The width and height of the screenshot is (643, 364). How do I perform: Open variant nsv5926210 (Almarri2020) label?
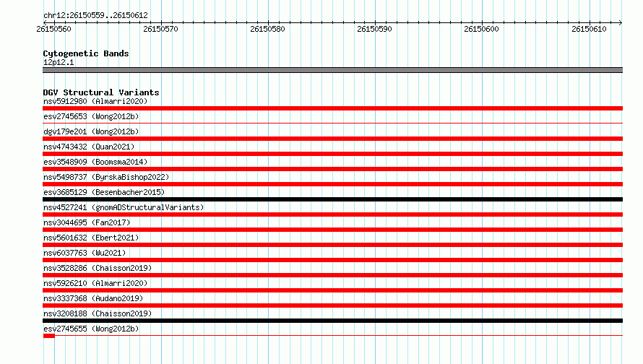pos(95,283)
